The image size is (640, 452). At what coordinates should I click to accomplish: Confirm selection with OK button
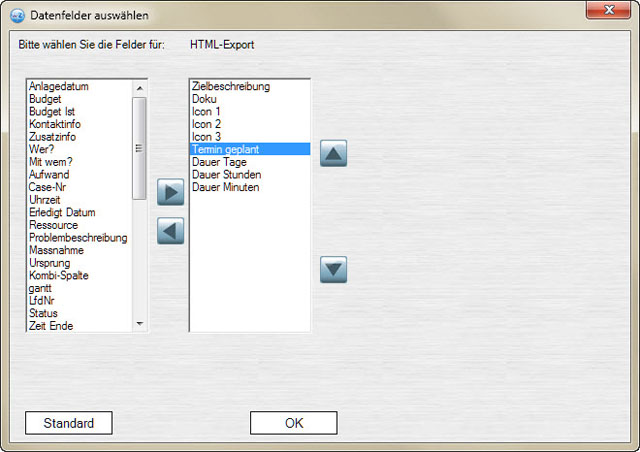click(x=293, y=423)
